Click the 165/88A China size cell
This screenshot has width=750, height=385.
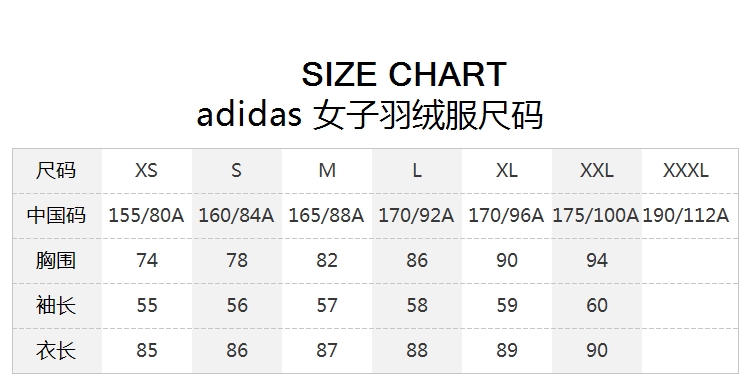click(326, 215)
